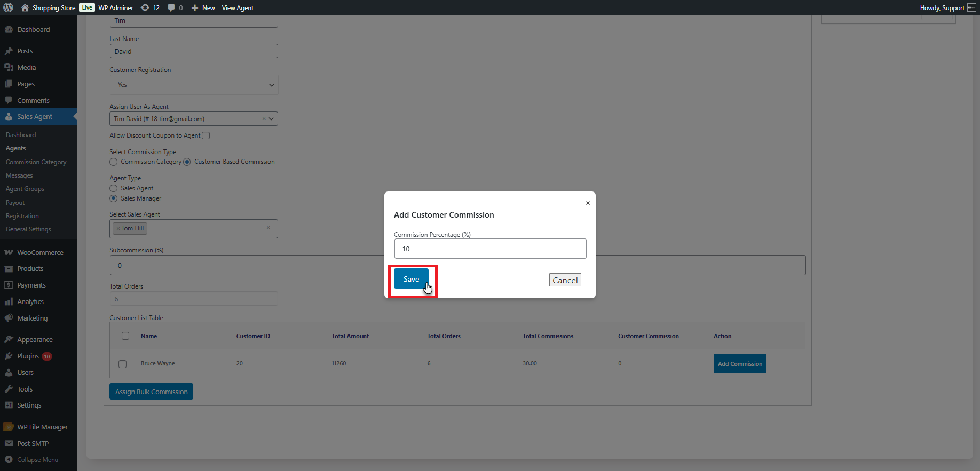Open Plugins from the sidebar icon

[x=9, y=356]
